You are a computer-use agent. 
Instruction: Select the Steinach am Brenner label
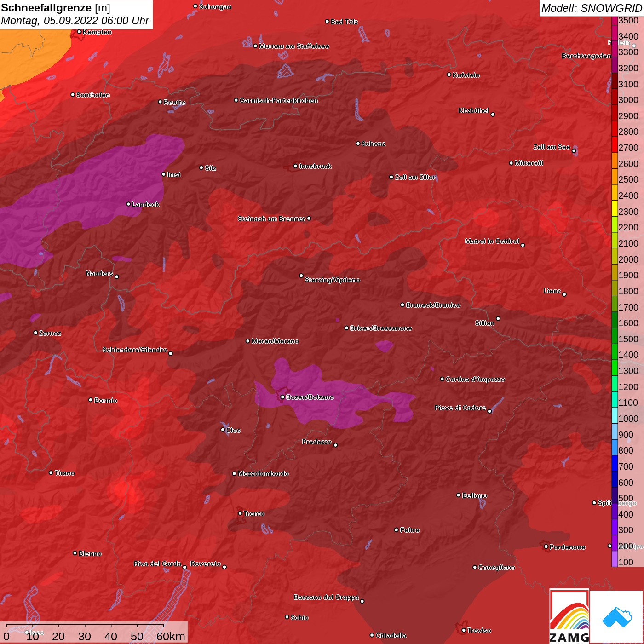click(x=271, y=218)
